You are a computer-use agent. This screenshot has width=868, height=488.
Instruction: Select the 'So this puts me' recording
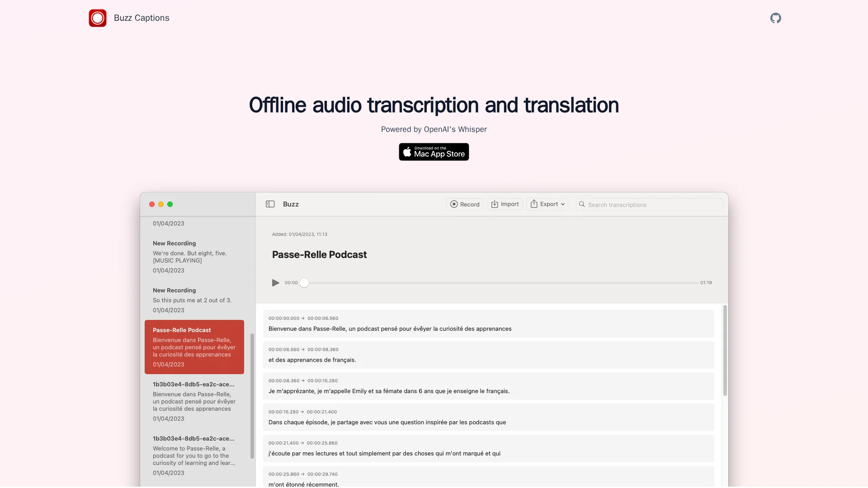click(194, 300)
